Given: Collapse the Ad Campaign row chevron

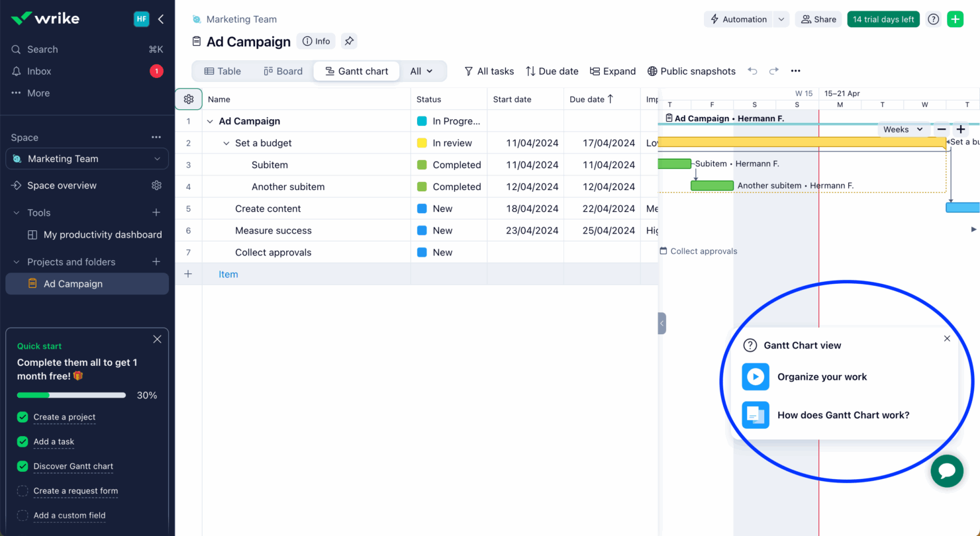Looking at the screenshot, I should 210,121.
